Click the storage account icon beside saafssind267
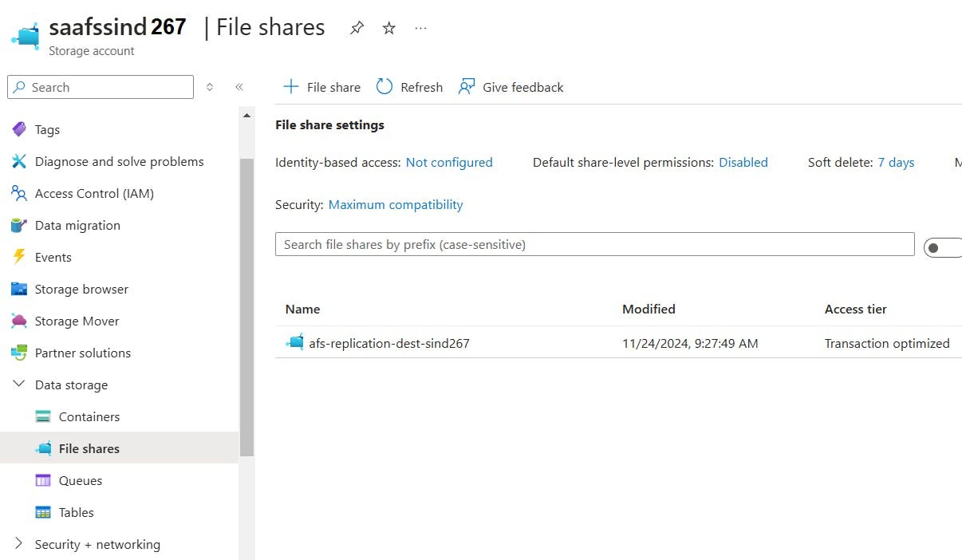Screen dimensions: 962x560 coord(26,36)
